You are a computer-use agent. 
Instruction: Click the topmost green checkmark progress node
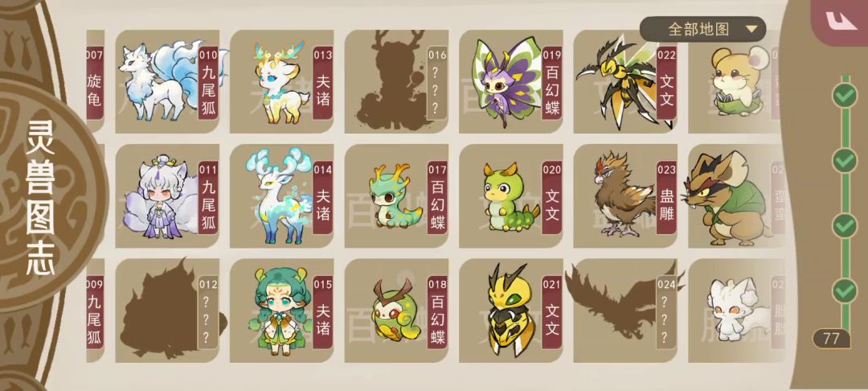click(x=845, y=95)
